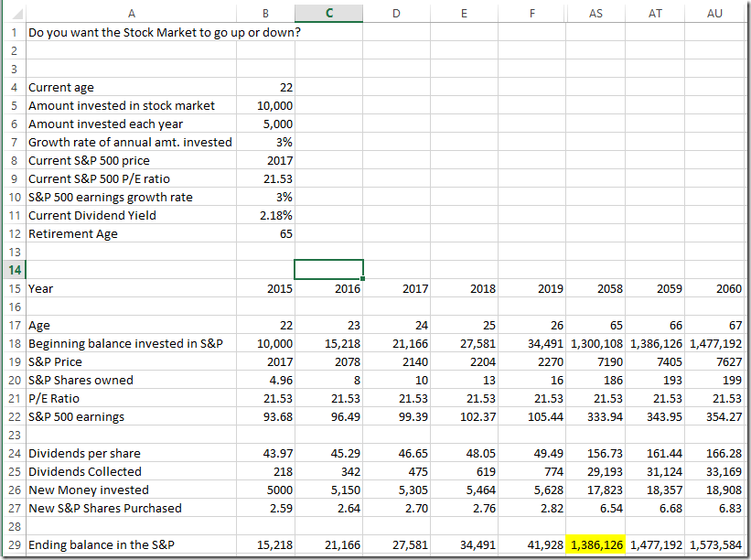751x560 pixels.
Task: Select row header 29
Action: [x=15, y=544]
